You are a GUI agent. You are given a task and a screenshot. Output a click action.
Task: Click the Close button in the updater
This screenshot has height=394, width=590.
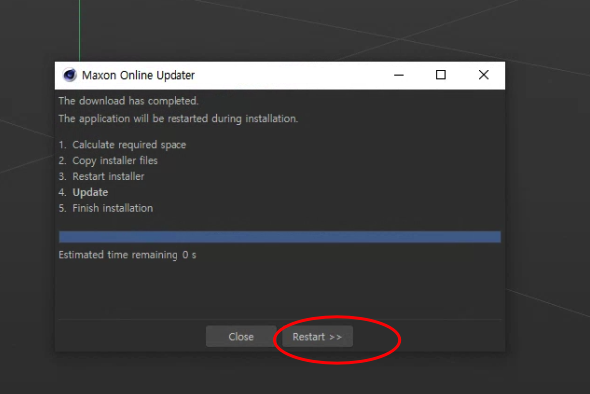[241, 336]
